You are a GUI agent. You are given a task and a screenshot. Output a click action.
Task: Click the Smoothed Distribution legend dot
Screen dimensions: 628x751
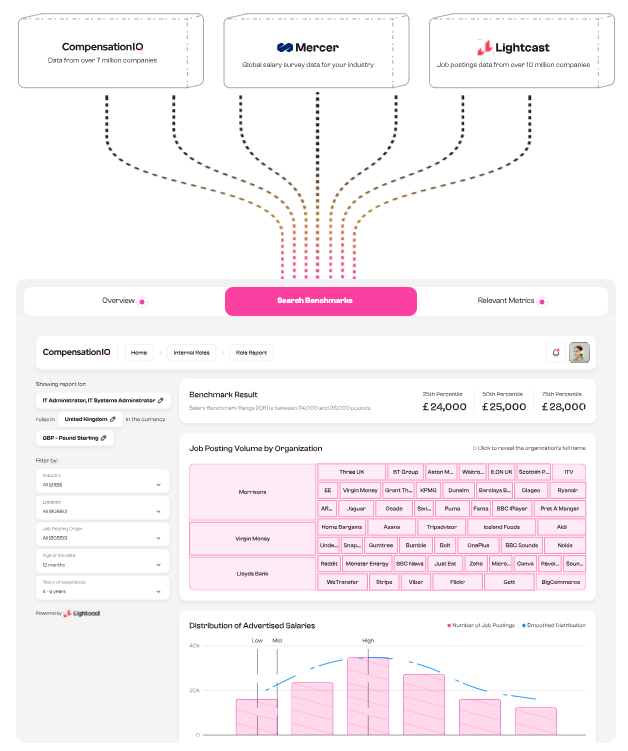pos(524,626)
